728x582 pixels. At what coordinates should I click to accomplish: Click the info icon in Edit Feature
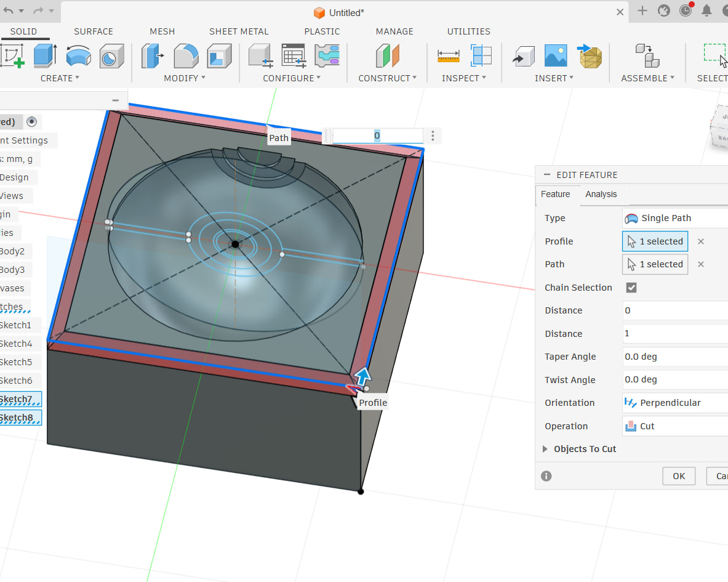pyautogui.click(x=546, y=476)
